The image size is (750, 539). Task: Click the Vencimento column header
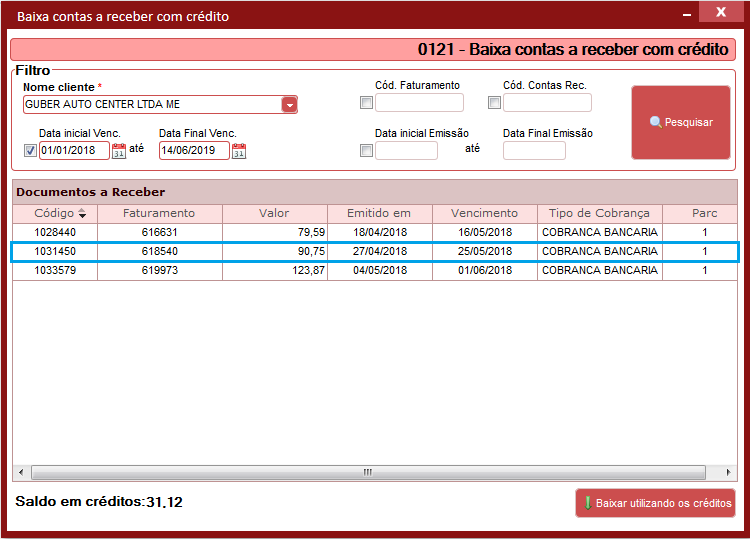pyautogui.click(x=485, y=213)
